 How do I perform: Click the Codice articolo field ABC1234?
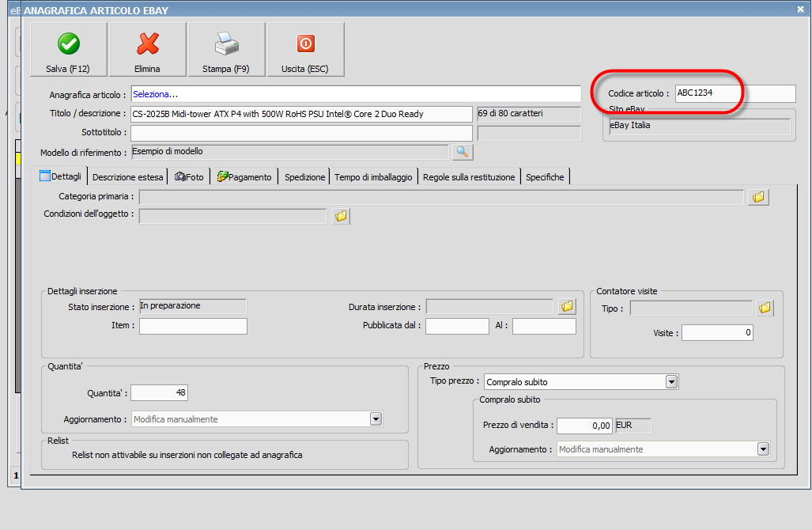tap(735, 93)
